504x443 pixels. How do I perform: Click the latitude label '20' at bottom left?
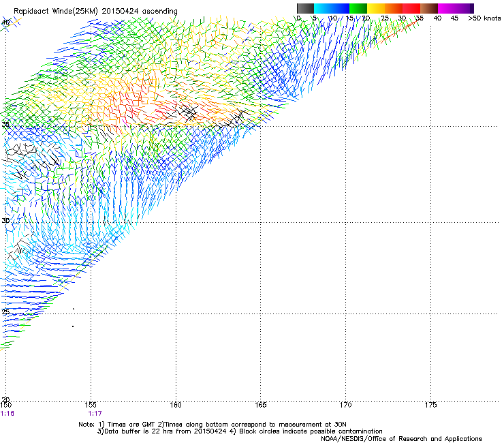pyautogui.click(x=5, y=399)
